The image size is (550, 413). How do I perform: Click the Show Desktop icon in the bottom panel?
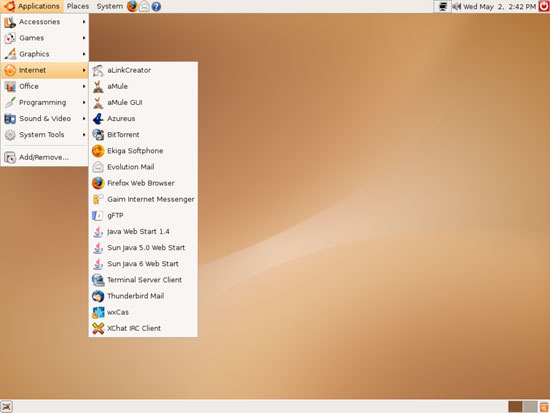[x=7, y=407]
